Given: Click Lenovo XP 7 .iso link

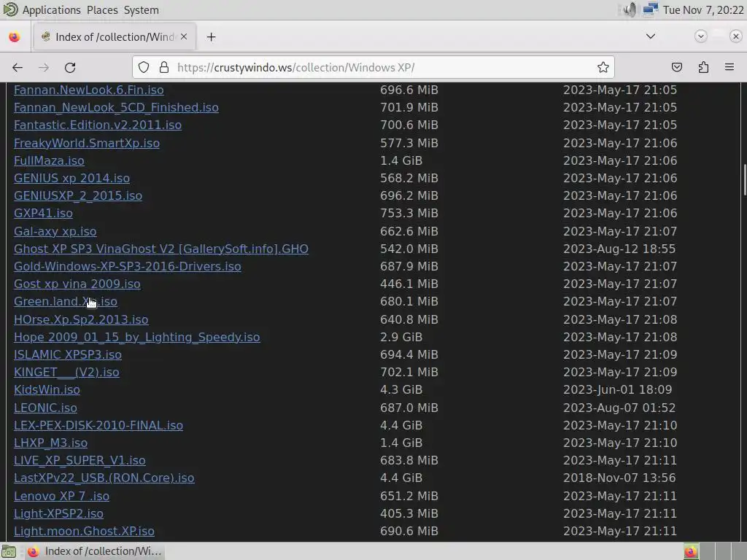Looking at the screenshot, I should 61,496.
